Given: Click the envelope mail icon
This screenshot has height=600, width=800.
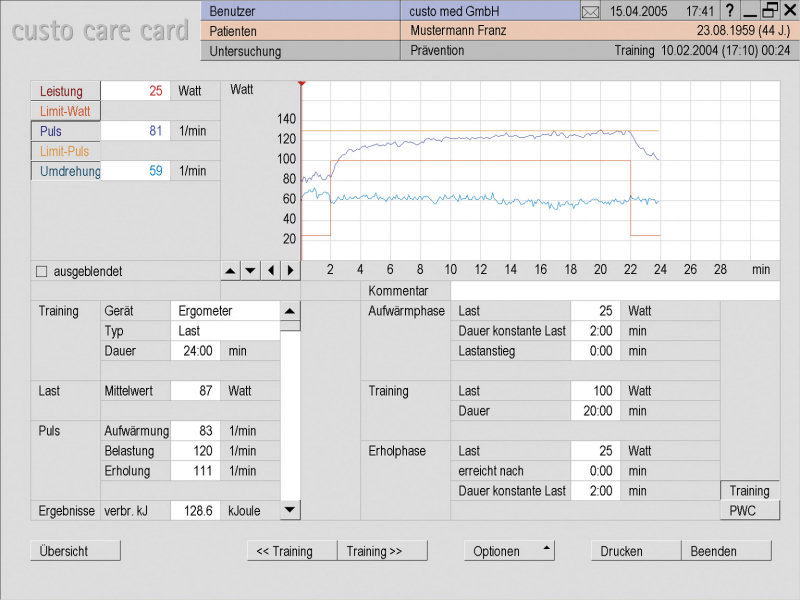Looking at the screenshot, I should 591,11.
